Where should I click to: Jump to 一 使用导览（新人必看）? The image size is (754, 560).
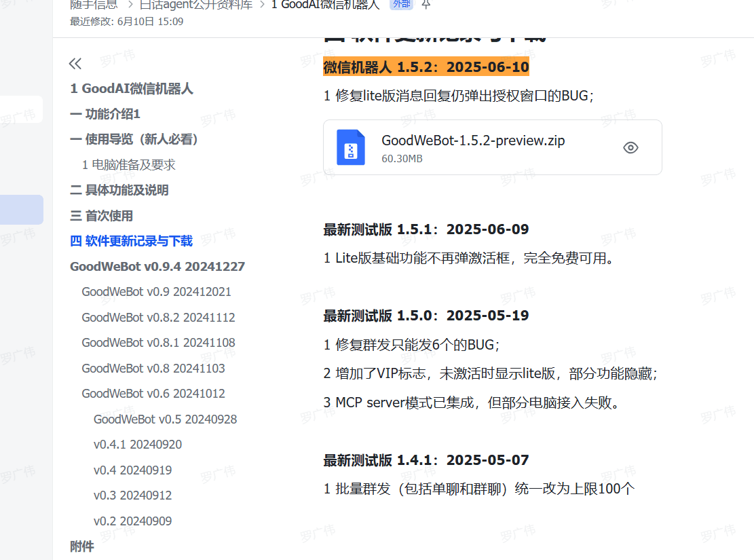(134, 140)
